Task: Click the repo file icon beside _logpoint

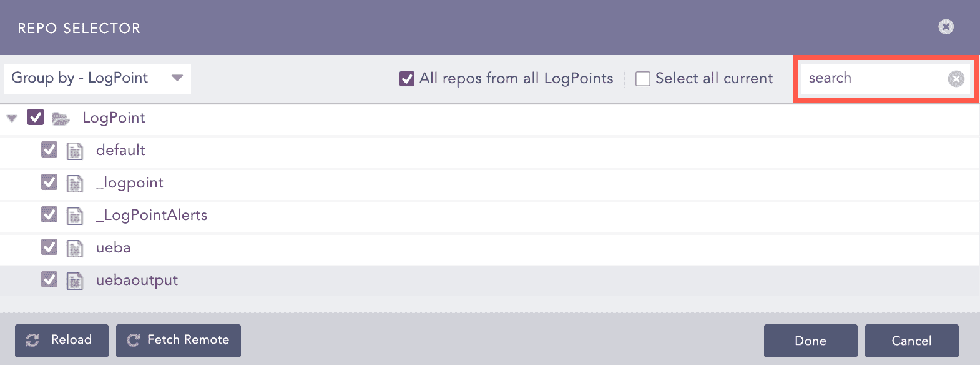Action: tap(75, 182)
